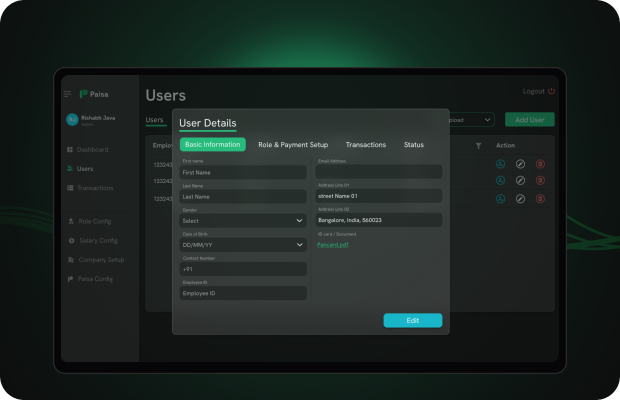This screenshot has width=620, height=400.
Task: Click Logout in the top right
Action: point(538,91)
